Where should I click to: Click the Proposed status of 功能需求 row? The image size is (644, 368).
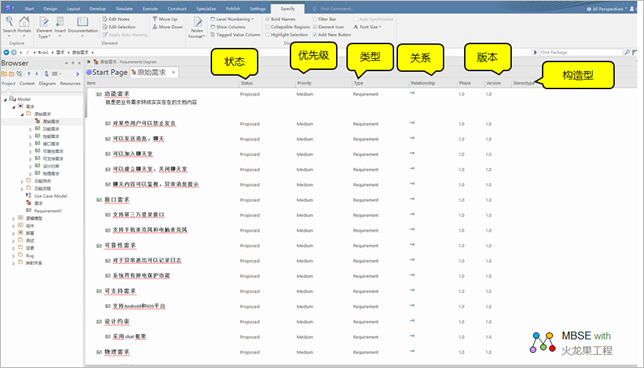pos(250,94)
